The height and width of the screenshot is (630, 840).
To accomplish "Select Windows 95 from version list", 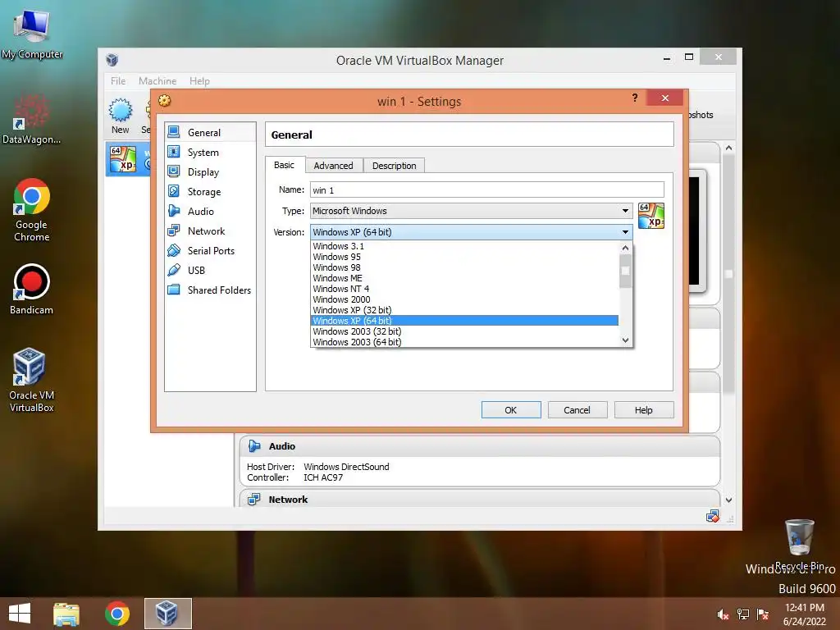I will tap(464, 257).
